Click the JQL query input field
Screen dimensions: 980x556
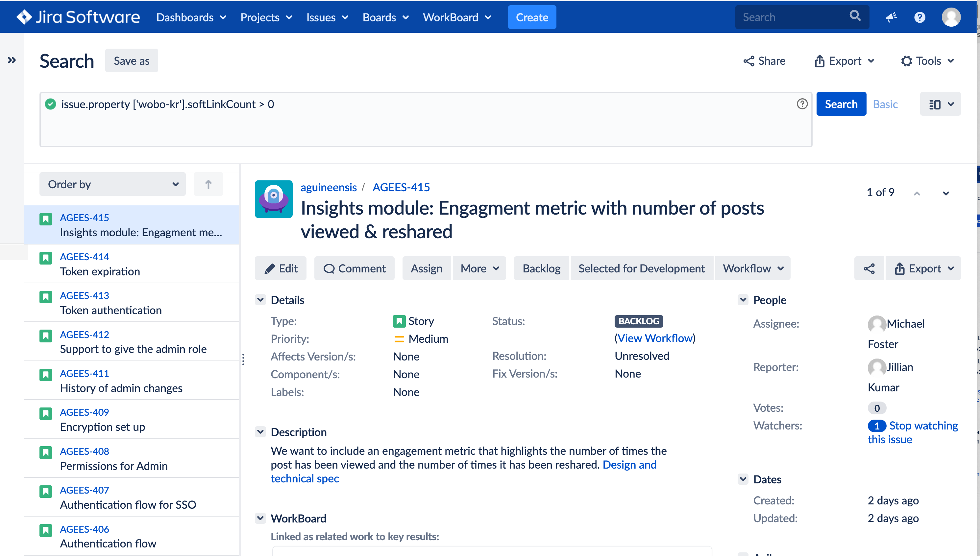pos(426,120)
